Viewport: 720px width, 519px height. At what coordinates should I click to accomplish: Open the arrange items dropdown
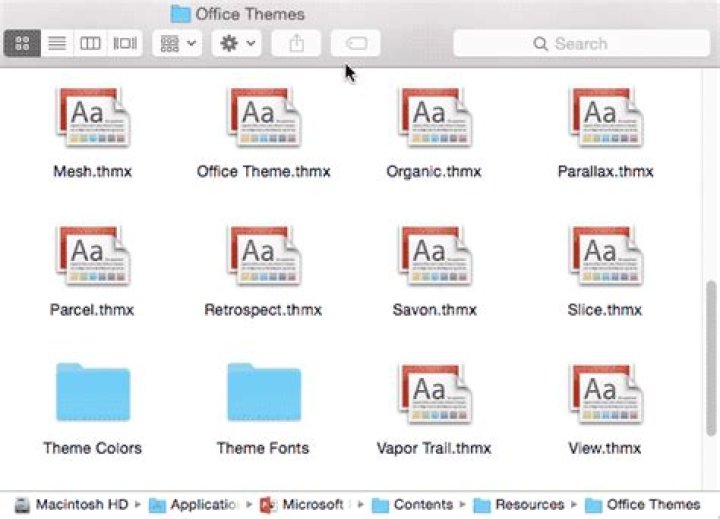179,44
